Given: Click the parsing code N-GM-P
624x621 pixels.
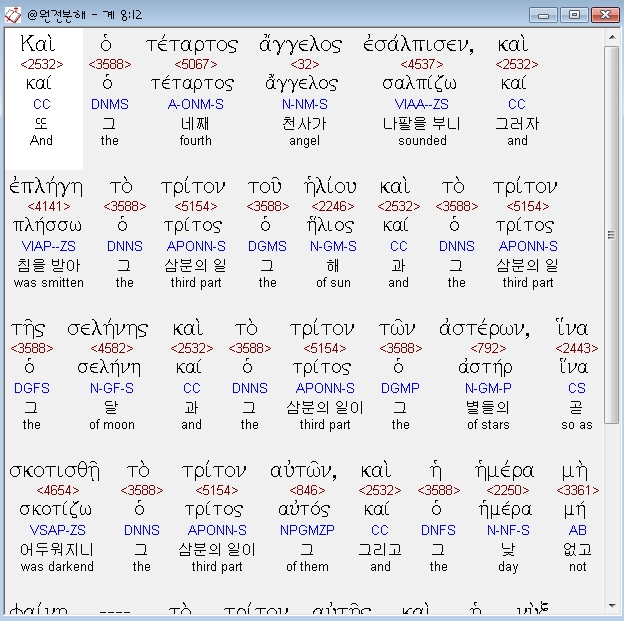Looking at the screenshot, I should [x=488, y=388].
